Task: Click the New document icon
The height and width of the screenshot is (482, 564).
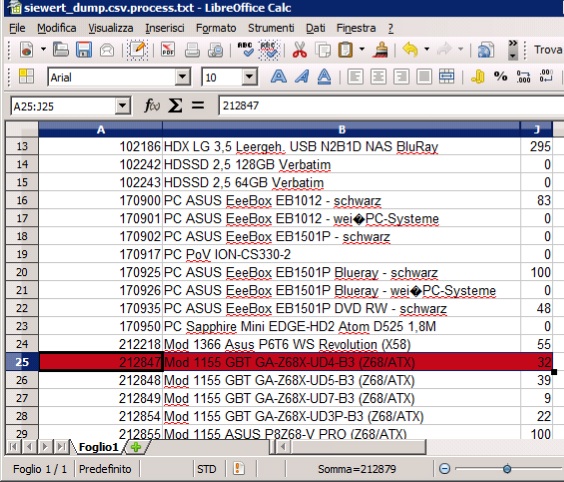Action: tap(27, 50)
